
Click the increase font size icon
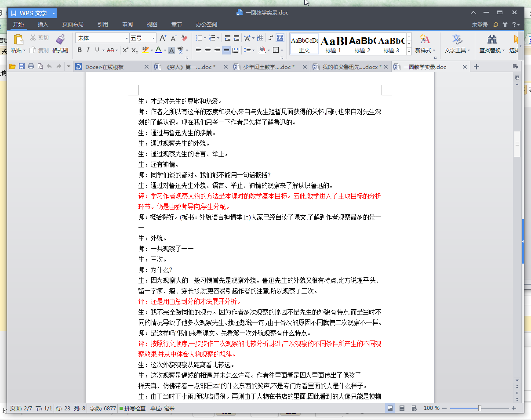163,38
